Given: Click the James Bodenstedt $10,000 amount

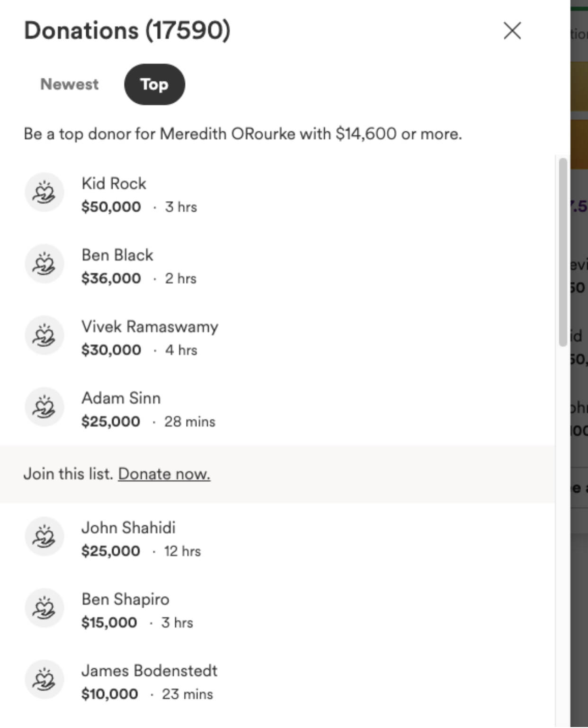Looking at the screenshot, I should (110, 694).
